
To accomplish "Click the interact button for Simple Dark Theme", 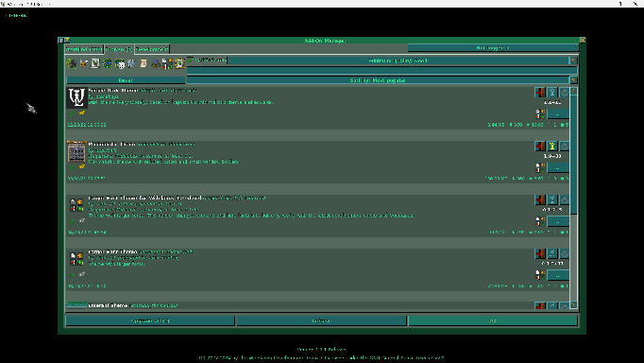I will coord(564,92).
